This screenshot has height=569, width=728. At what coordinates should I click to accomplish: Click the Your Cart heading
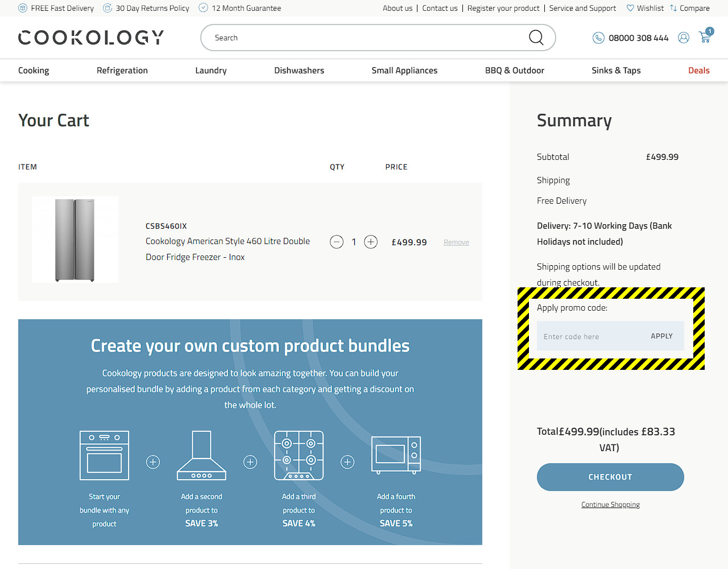click(x=53, y=121)
